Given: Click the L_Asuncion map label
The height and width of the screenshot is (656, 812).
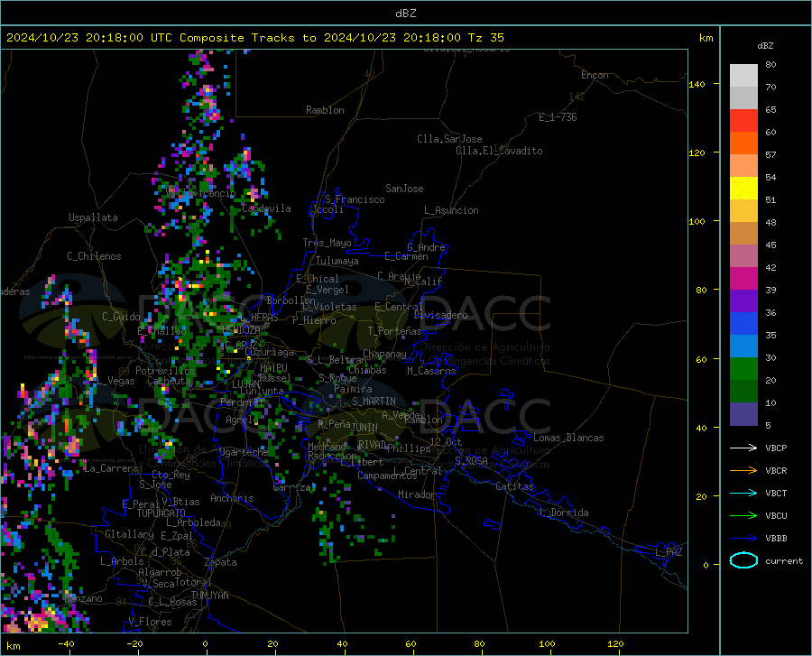Looking at the screenshot, I should 451,210.
